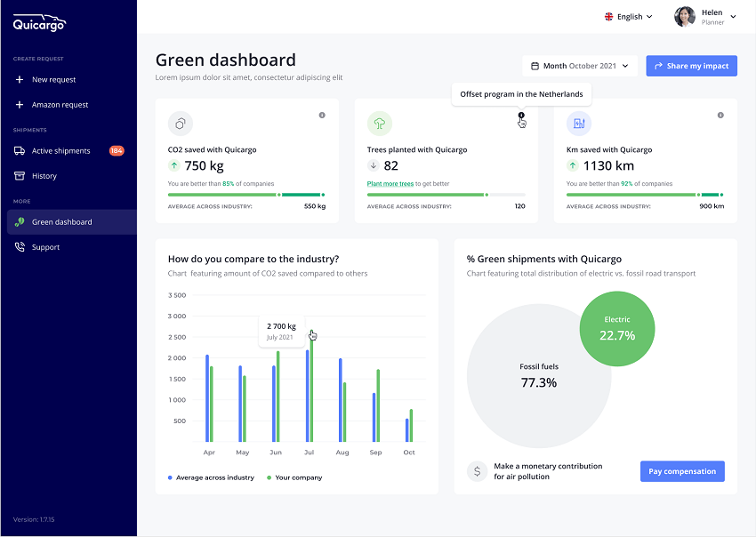This screenshot has height=537, width=756.
Task: Click info icon on Km saved card
Action: (720, 115)
